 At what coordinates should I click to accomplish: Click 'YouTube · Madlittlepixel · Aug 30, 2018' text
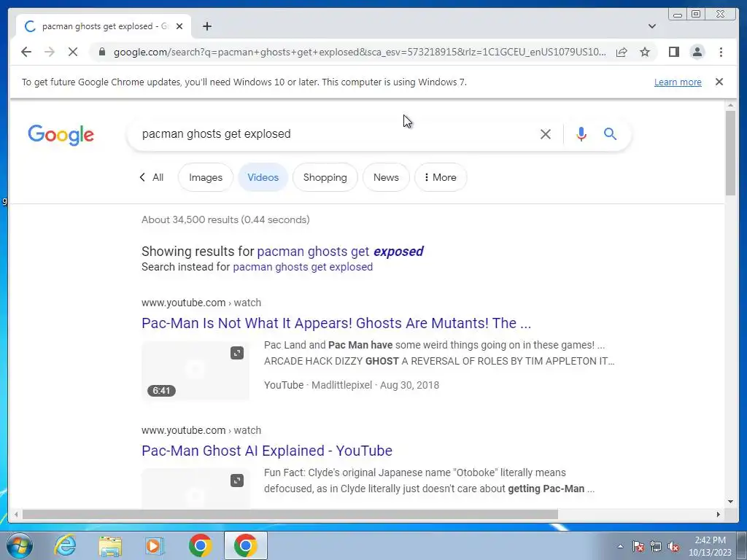[x=352, y=385]
